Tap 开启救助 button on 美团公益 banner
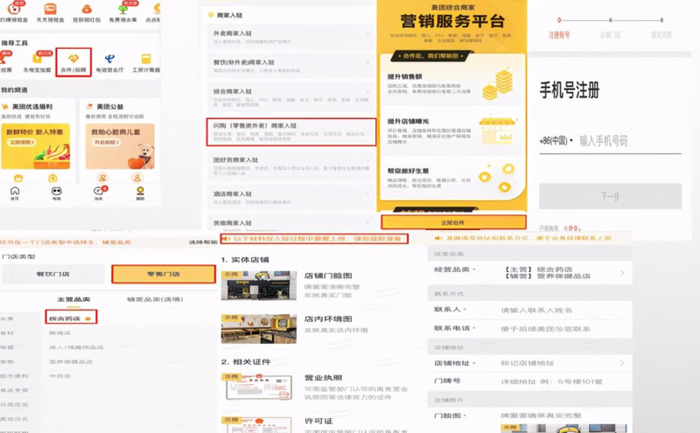This screenshot has width=700, height=433. pos(106,142)
